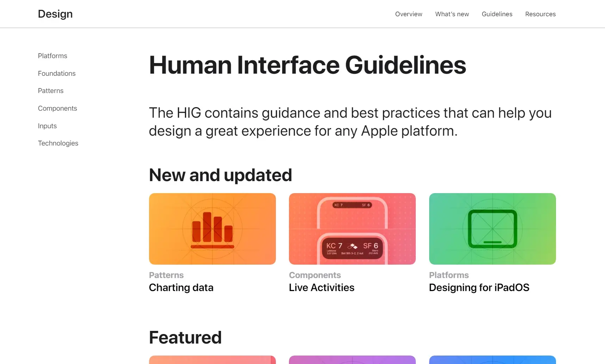Open the green Designing for iPadOS thumbnail
Viewport: 605px width, 364px height.
tap(493, 229)
